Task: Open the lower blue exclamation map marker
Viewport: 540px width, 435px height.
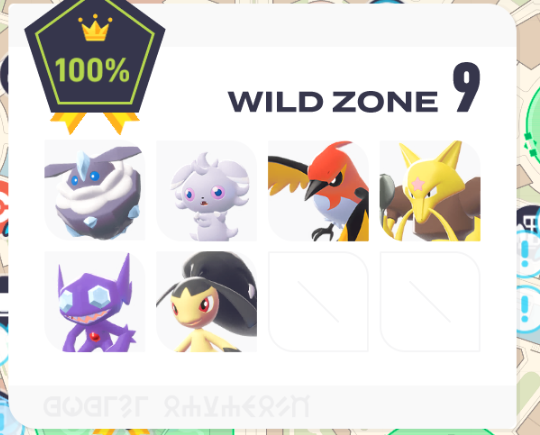Action: pyautogui.click(x=527, y=309)
